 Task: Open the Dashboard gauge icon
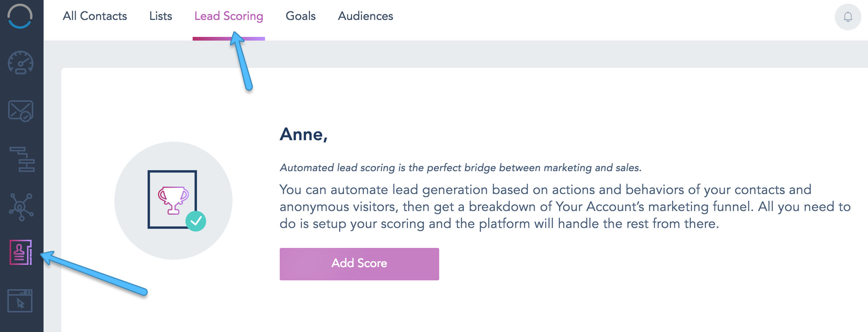21,63
